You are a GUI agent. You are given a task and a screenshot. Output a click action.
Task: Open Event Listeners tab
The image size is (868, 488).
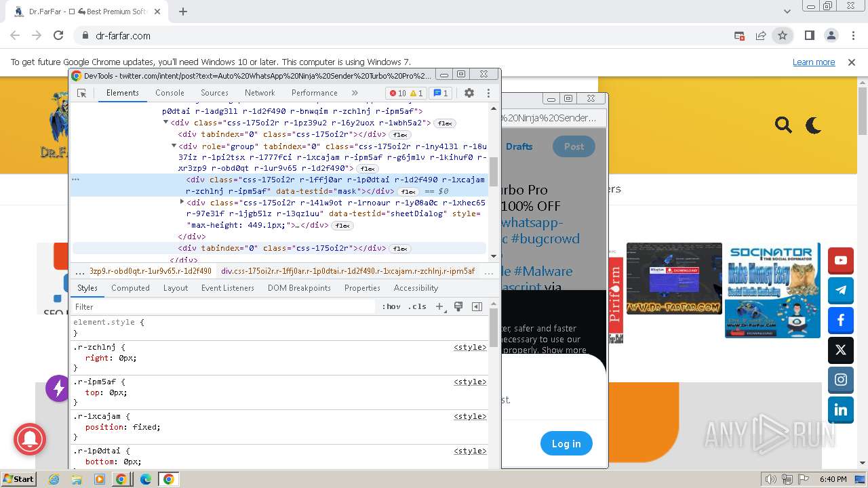pos(228,288)
